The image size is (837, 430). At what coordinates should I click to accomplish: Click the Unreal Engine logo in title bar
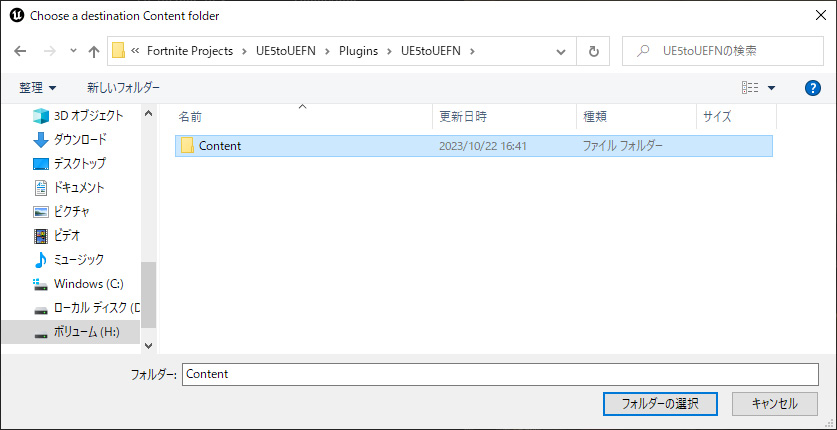pos(17,15)
